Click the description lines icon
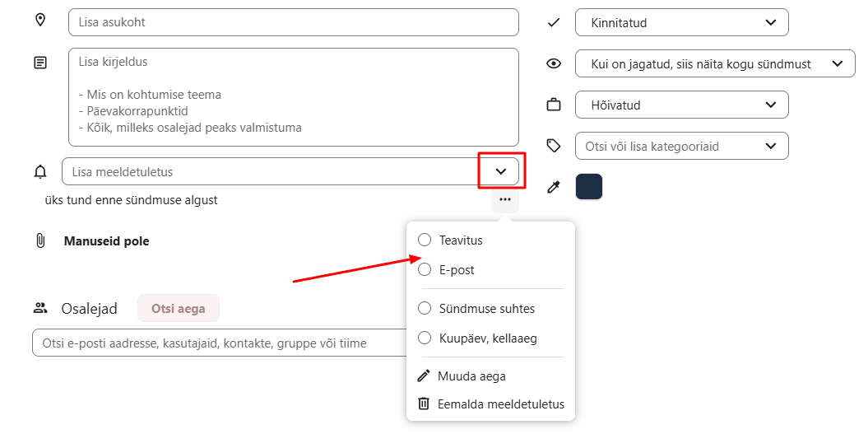The height and width of the screenshot is (434, 868). tap(39, 63)
